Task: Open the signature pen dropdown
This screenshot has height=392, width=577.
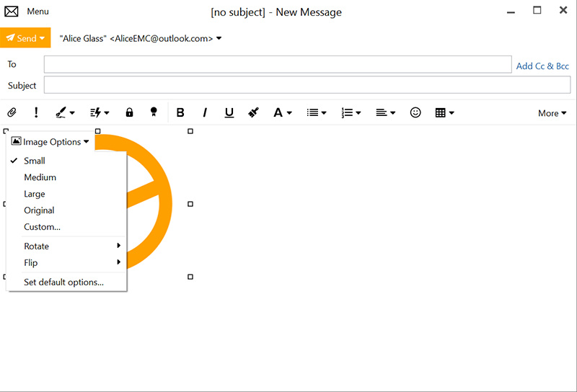Action: (x=65, y=112)
